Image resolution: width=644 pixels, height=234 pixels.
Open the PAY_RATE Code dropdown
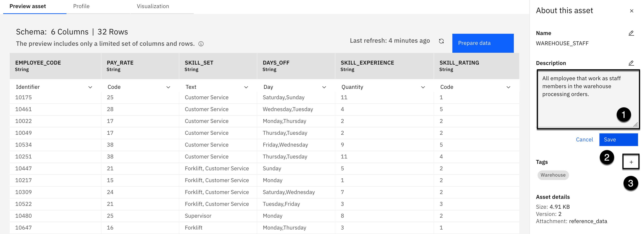pos(168,87)
